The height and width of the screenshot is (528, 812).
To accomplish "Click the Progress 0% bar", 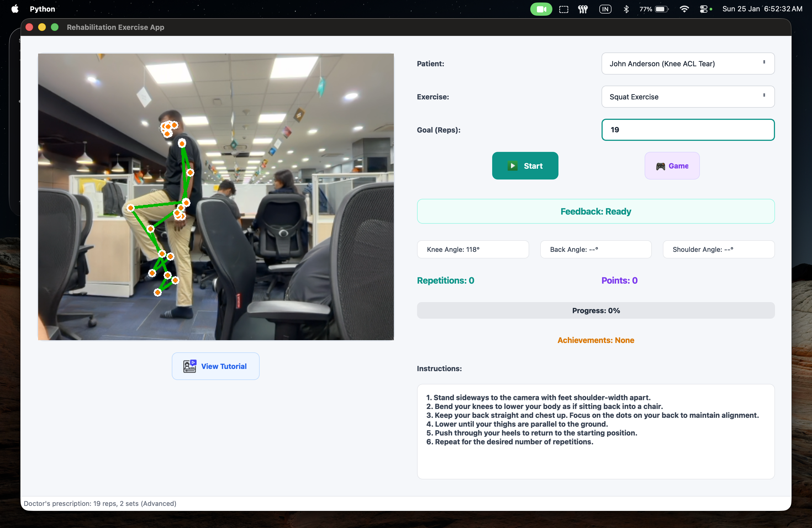I will [x=596, y=310].
